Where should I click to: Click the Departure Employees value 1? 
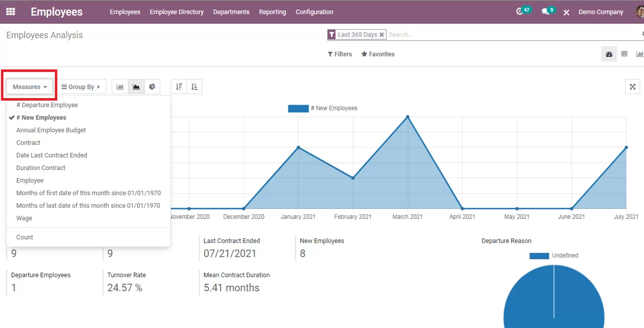(14, 288)
